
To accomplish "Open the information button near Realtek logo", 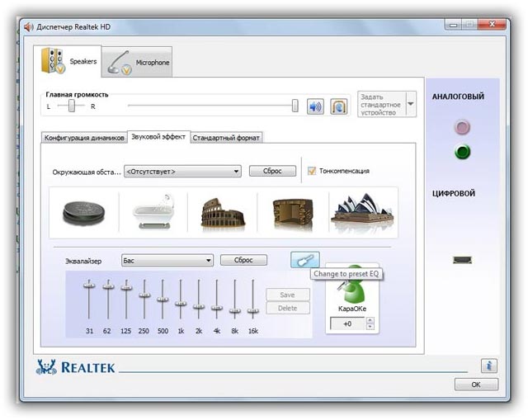I will coord(489,366).
